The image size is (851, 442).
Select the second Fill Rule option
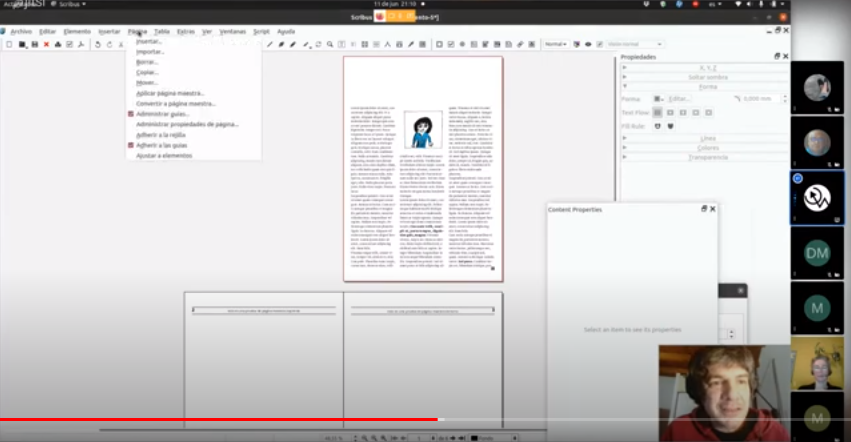670,126
